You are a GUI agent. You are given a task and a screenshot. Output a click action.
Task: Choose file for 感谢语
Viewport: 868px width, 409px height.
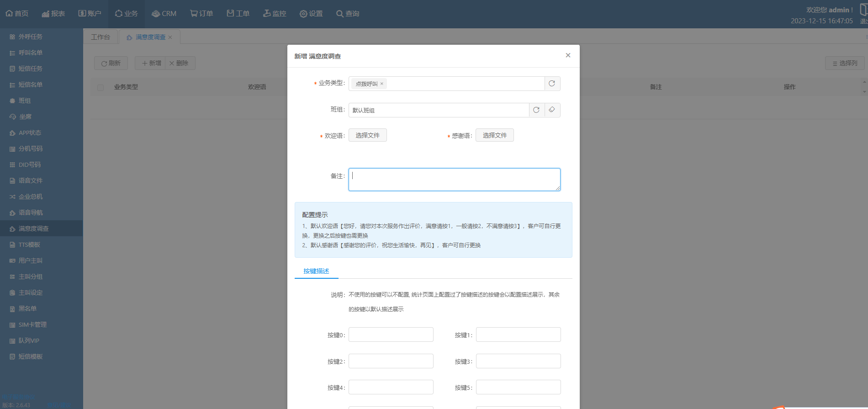[x=494, y=135]
